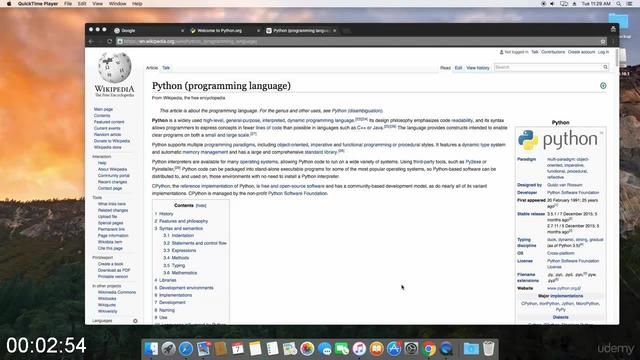This screenshot has height=360, width=640.
Task: Click browser back arrow button
Action: [91, 42]
